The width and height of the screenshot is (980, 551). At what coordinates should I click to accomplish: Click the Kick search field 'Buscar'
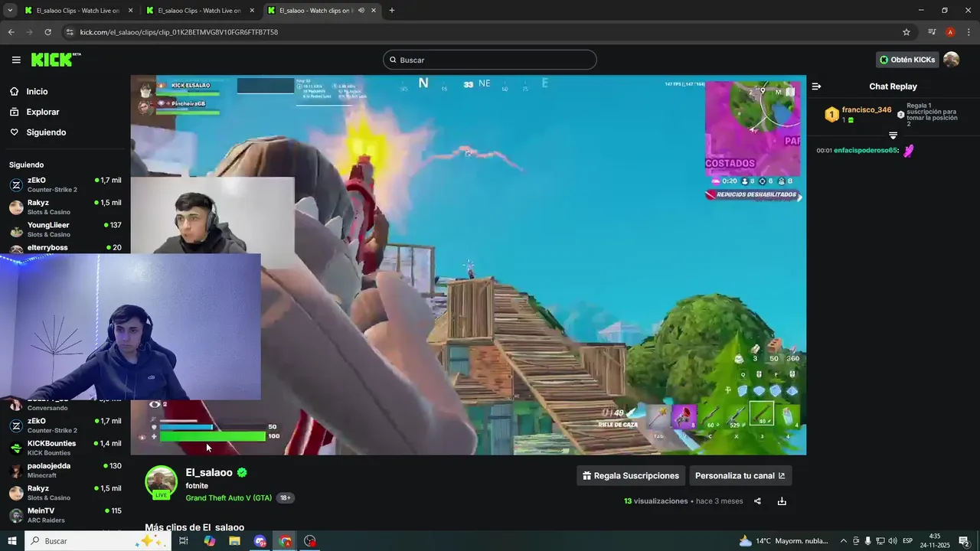(490, 60)
